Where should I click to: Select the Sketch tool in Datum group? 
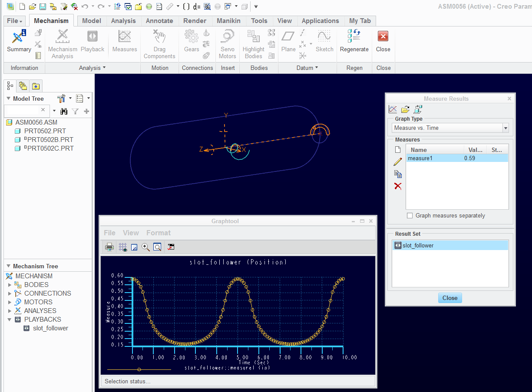pos(324,41)
